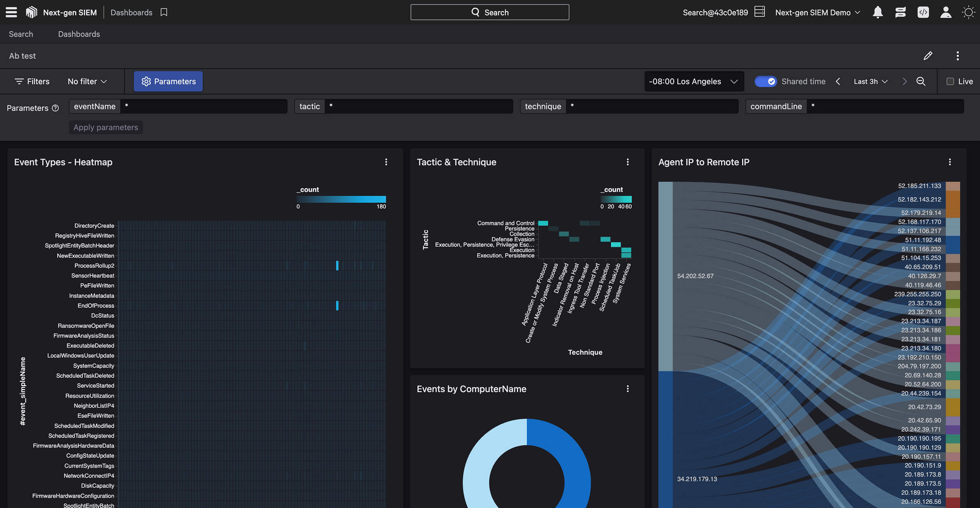Viewport: 980px width, 508px height.
Task: Click the bookmark icon next to Dashboards
Action: [164, 12]
